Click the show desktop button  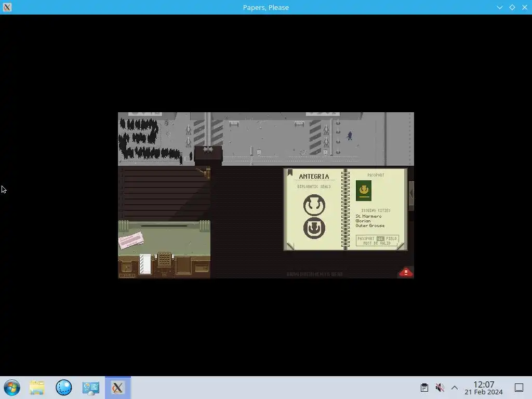[519, 388]
